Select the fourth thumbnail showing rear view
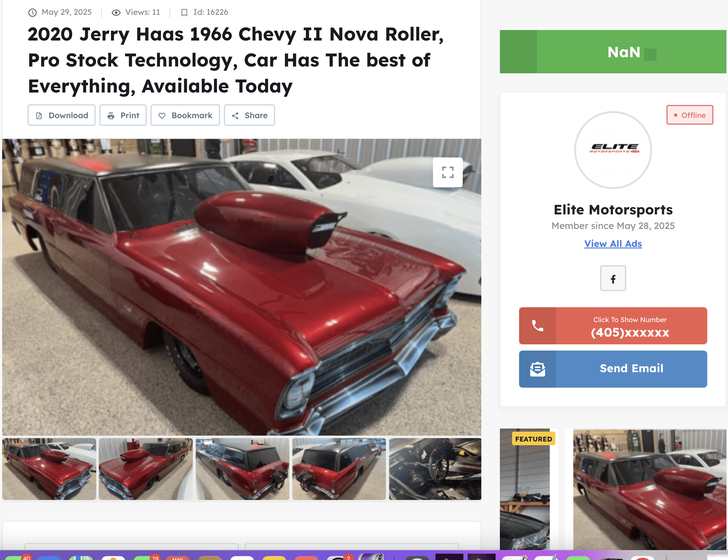The height and width of the screenshot is (560, 728). tap(339, 469)
